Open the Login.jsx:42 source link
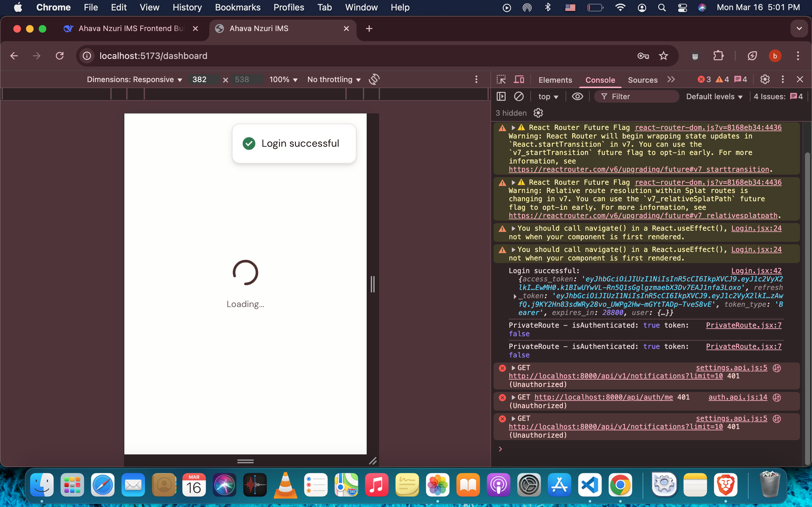 coord(756,271)
